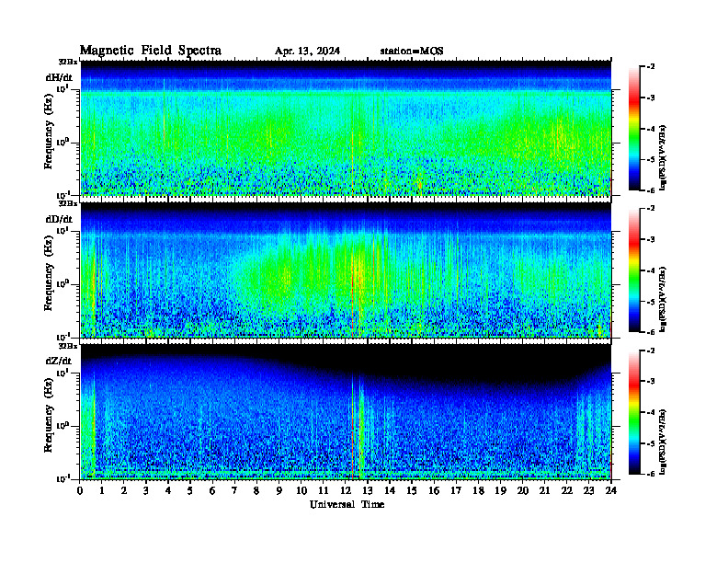Click hour 12 on the time axis

click(346, 491)
